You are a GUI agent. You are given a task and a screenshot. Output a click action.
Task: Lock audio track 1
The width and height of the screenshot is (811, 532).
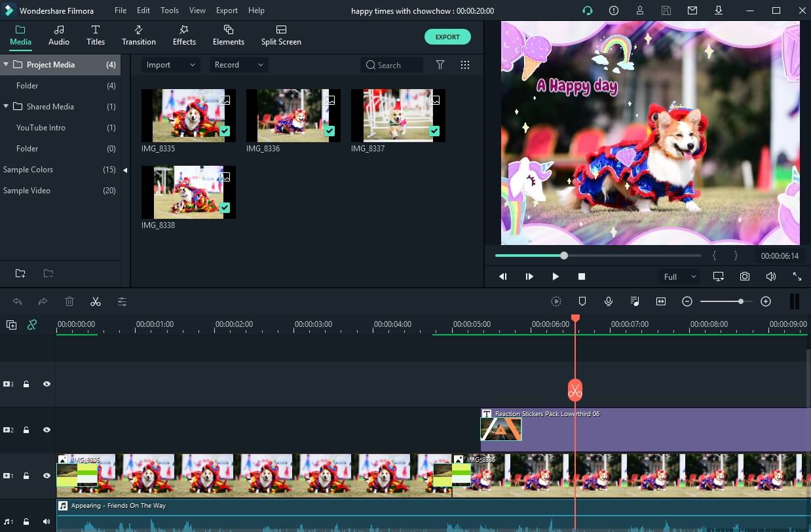coord(26,522)
